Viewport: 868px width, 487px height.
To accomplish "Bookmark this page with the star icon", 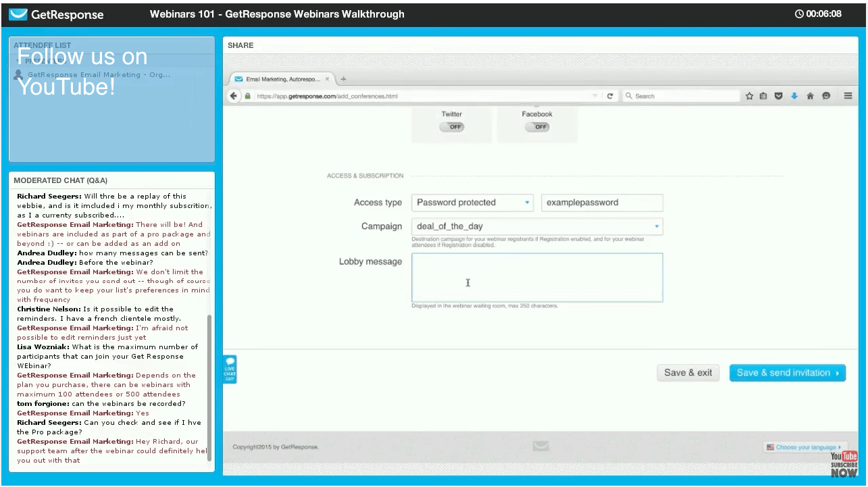I will [x=749, y=96].
